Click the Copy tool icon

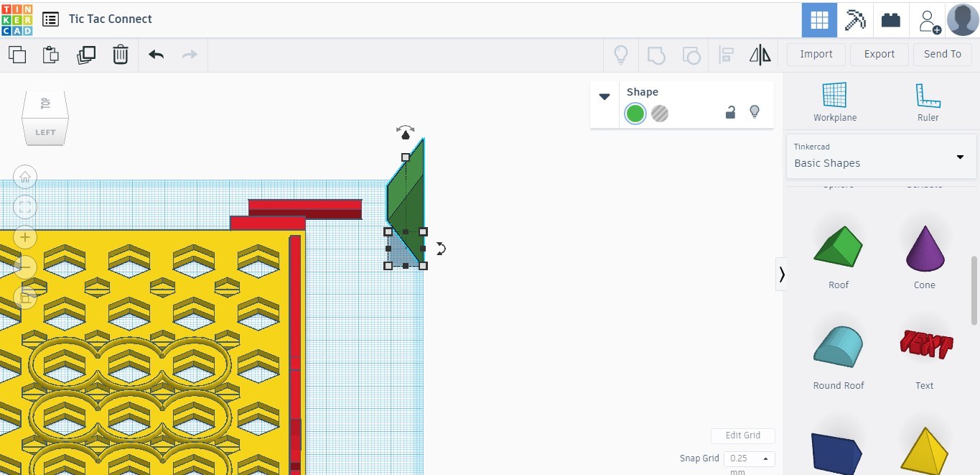tap(17, 55)
